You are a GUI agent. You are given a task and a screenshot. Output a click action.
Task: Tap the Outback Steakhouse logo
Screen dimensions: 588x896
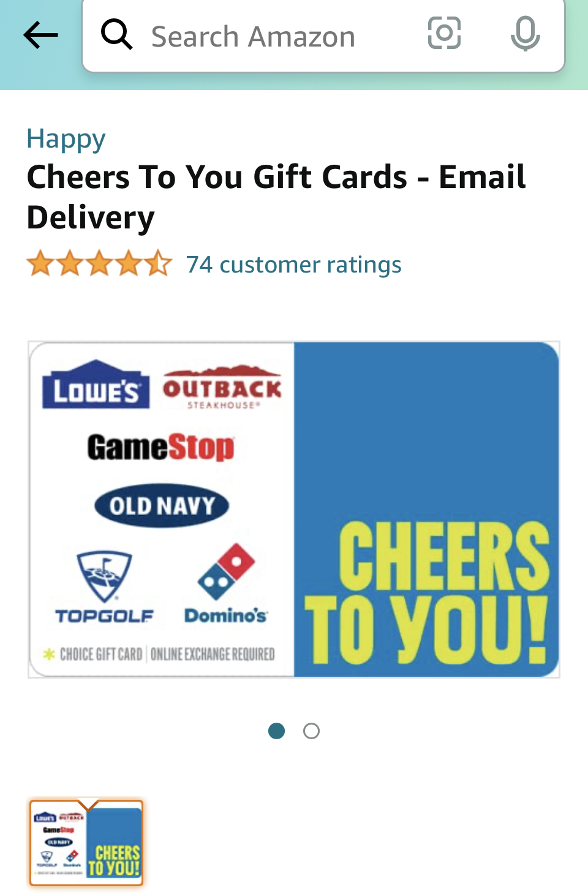[x=222, y=387]
